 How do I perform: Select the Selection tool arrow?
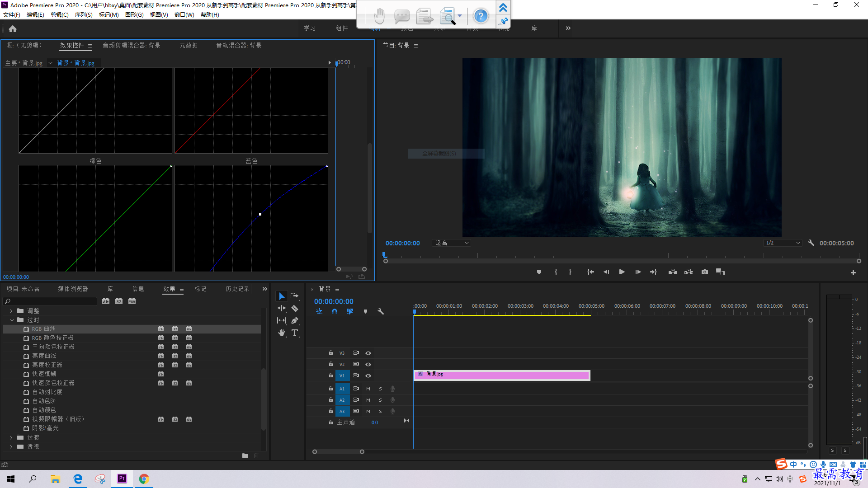(x=282, y=296)
